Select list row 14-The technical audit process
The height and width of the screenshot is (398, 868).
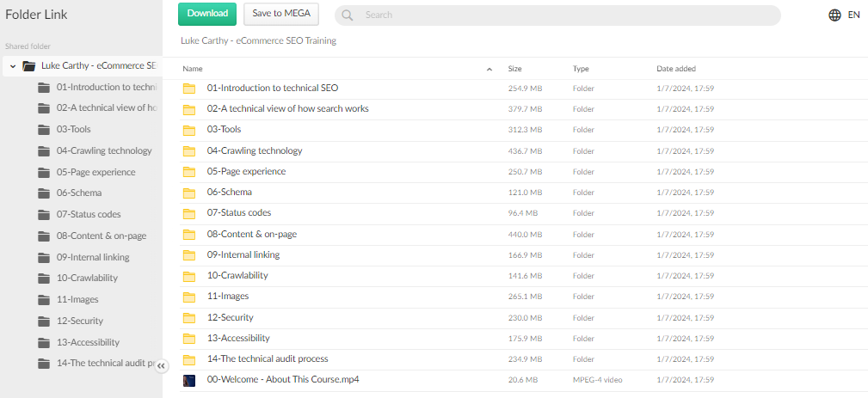(524, 359)
